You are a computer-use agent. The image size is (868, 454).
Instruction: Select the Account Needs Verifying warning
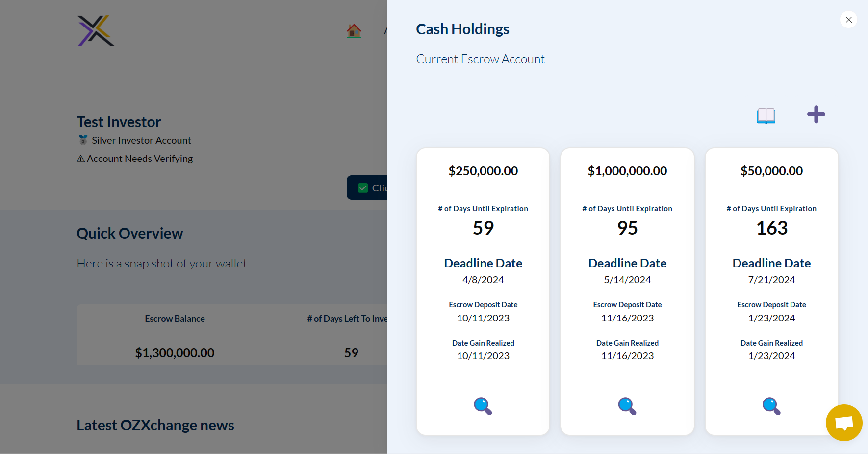pos(135,159)
